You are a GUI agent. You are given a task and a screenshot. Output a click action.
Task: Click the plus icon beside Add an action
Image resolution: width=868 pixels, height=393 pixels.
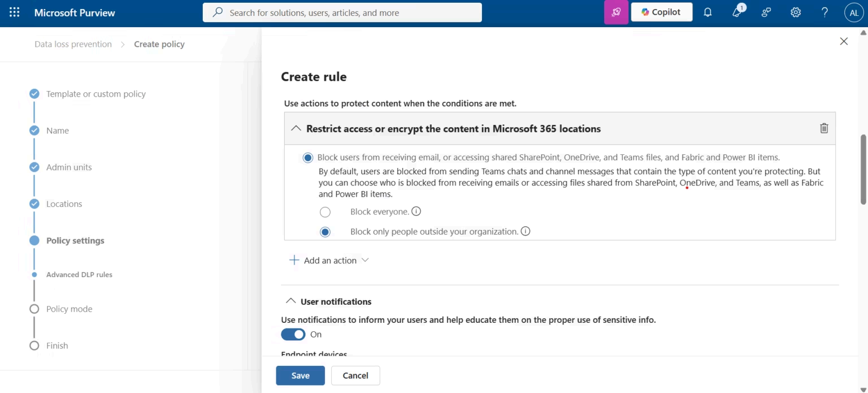coord(294,260)
